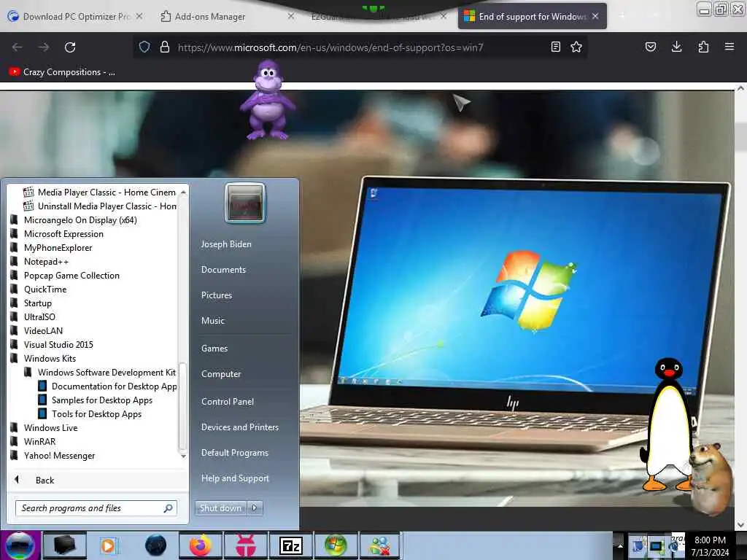Image resolution: width=747 pixels, height=560 pixels.
Task: Click the site padlock icon
Action: click(x=165, y=47)
